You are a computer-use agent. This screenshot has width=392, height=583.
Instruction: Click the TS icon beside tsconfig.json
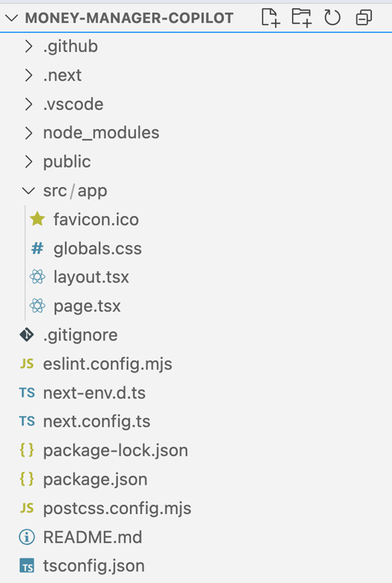pos(27,566)
